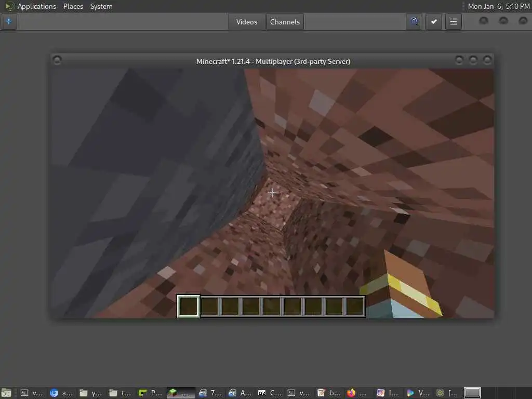This screenshot has width=532, height=399.
Task: Click the show desktop icon in taskbar
Action: coord(6,393)
